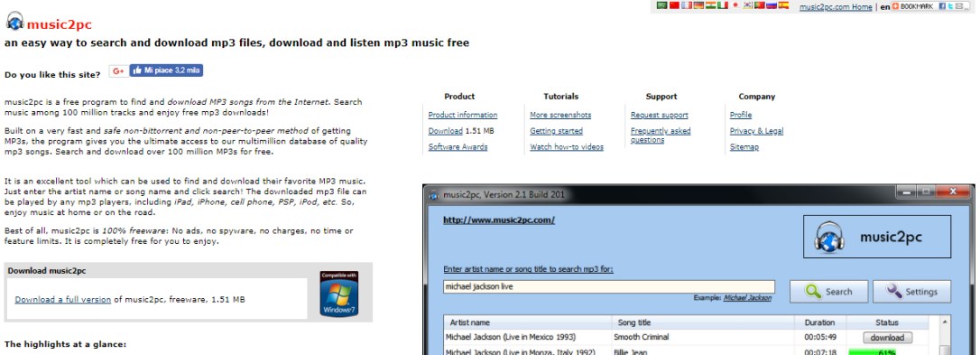Screen dimensions: 980x355
Task: Click the Windows 7 compatible badge
Action: 338,294
